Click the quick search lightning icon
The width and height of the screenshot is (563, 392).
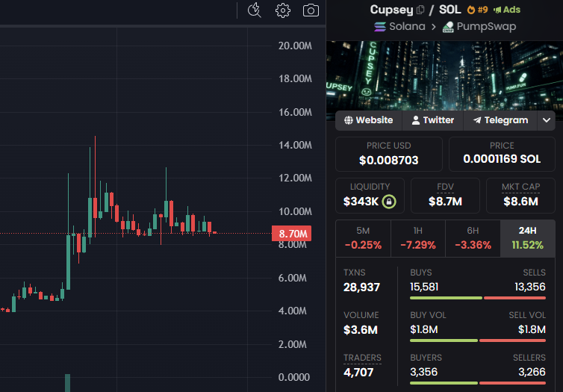255,10
